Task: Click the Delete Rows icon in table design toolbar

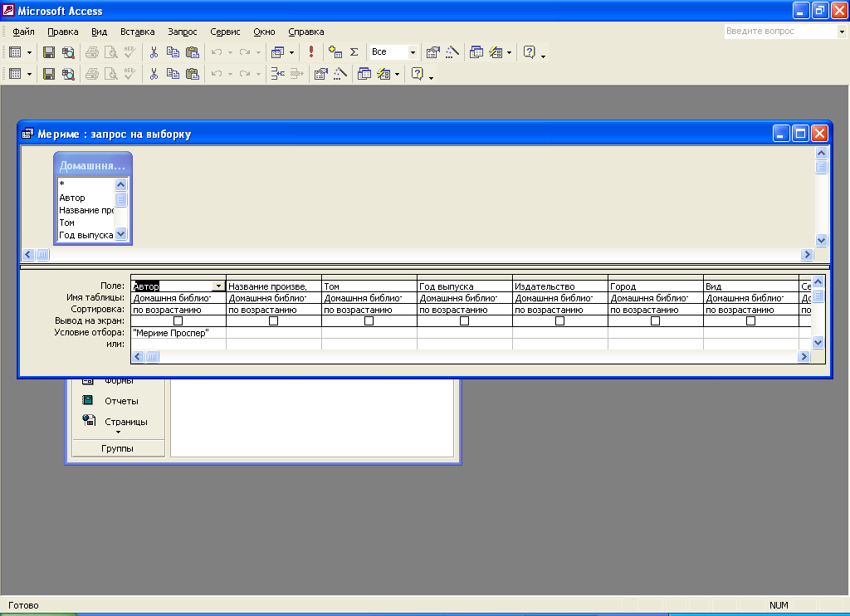Action: pyautogui.click(x=297, y=74)
